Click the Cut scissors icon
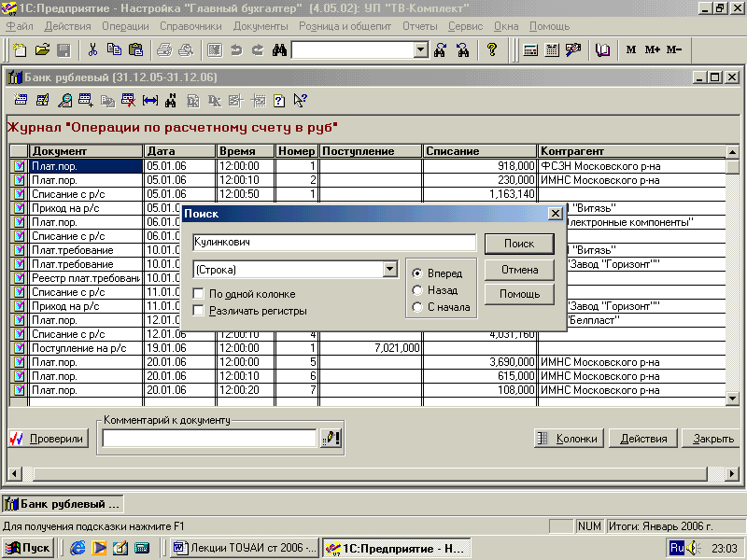747x560 pixels. [92, 49]
